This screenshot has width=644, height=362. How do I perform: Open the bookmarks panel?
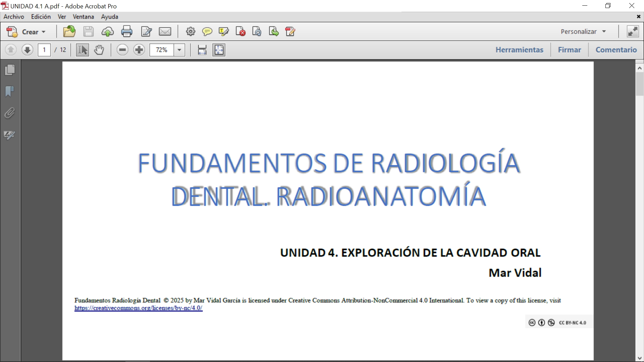10,91
